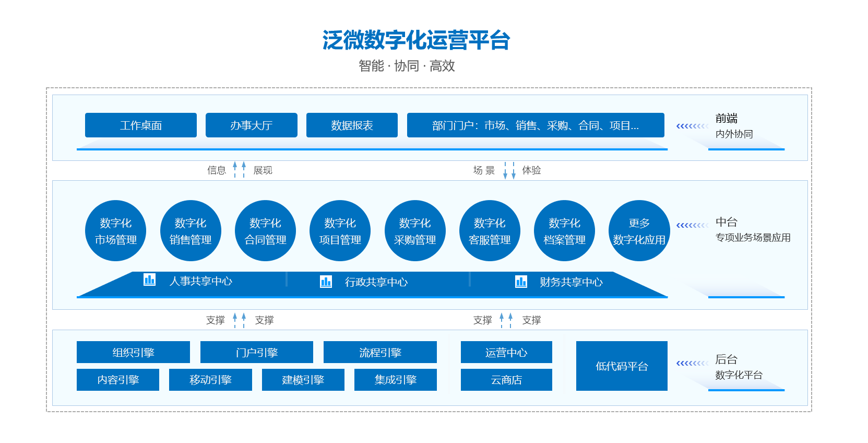868x443 pixels.
Task: Click the 展现 label
Action: tap(263, 170)
